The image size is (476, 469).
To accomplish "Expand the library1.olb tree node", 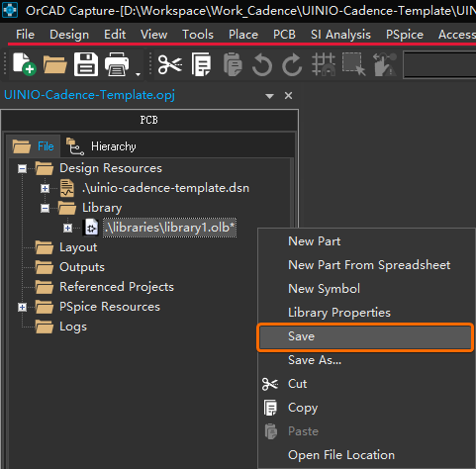I will (67, 228).
